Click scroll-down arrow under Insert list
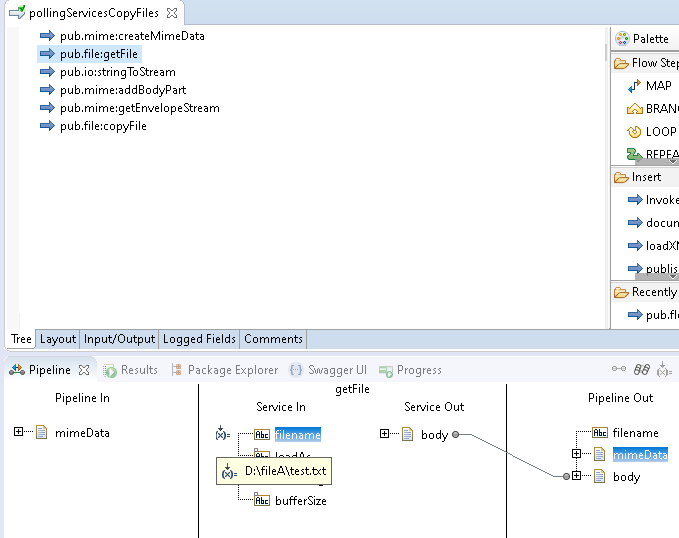Viewport: 679px width, 538px height. (673, 276)
